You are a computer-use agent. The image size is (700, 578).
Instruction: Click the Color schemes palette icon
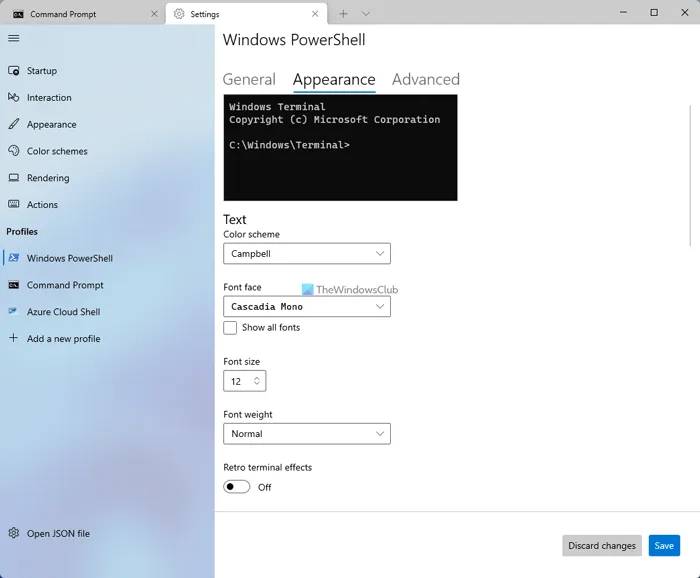tap(14, 151)
